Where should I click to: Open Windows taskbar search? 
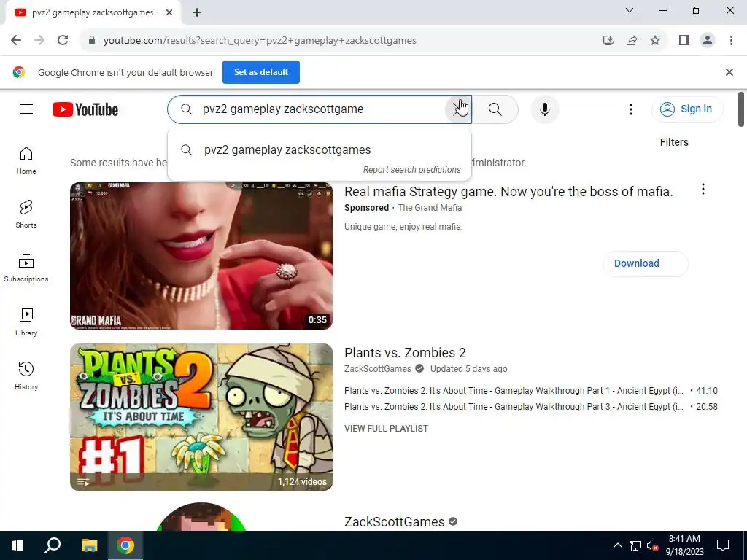(53, 545)
